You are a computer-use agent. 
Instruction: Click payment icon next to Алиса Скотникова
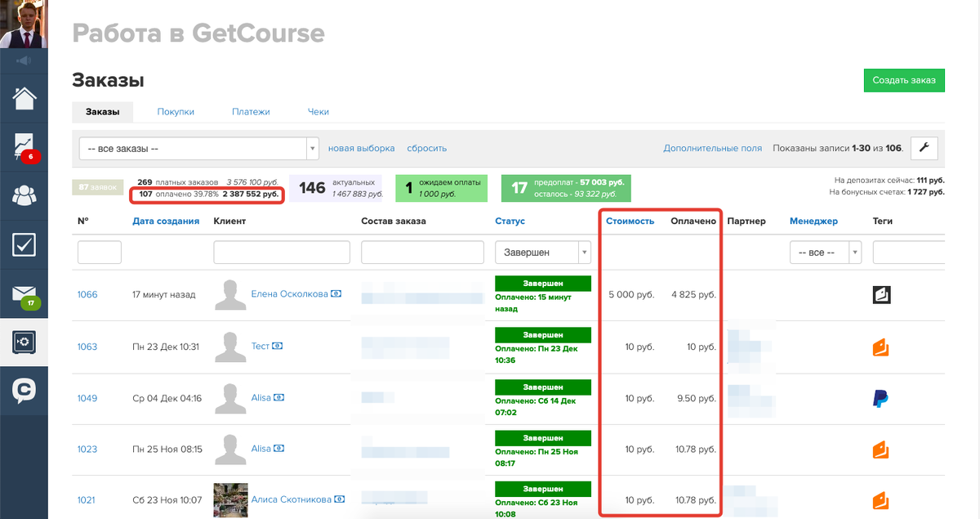[x=340, y=499]
